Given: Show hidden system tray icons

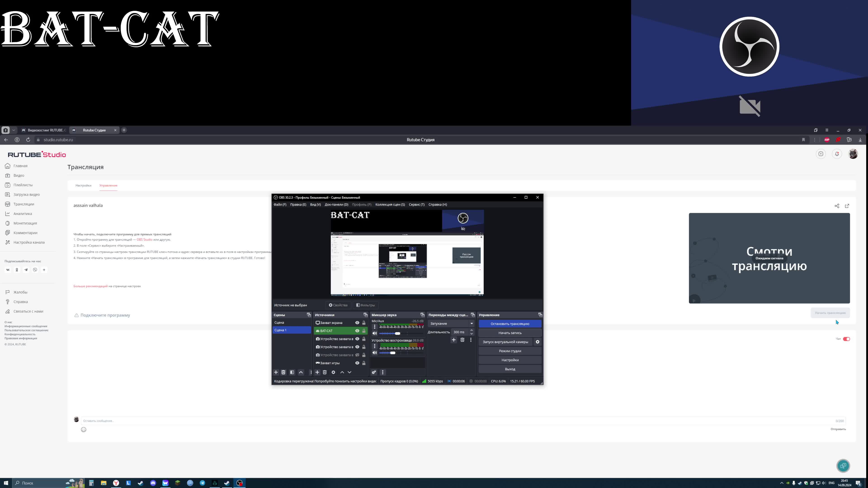Looking at the screenshot, I should click(782, 483).
